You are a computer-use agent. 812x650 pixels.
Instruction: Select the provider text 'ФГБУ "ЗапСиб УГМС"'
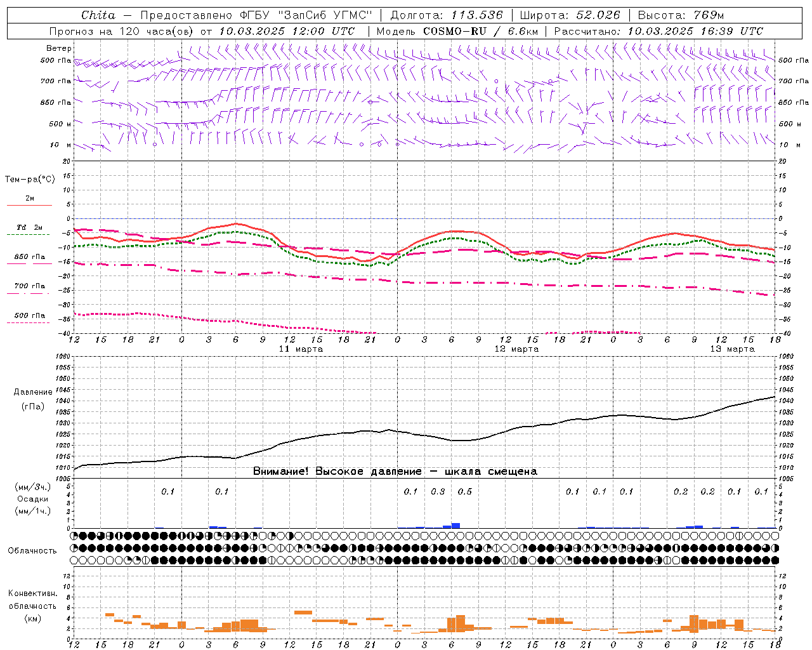coord(306,15)
